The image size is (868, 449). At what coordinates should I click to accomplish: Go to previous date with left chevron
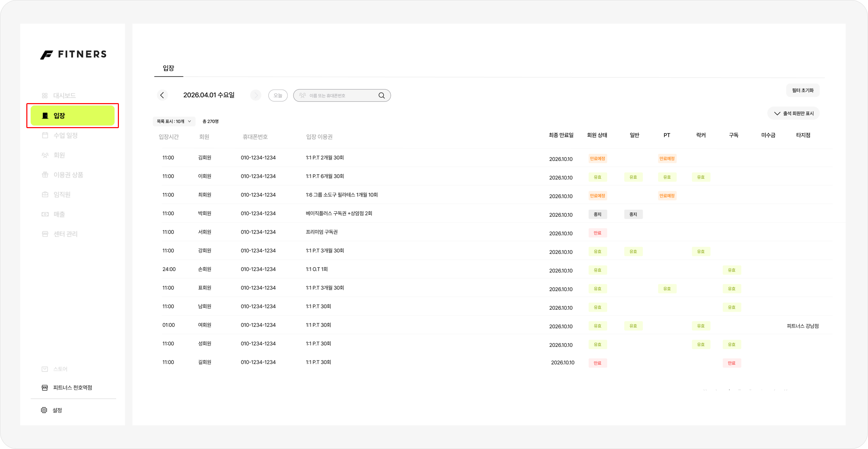(x=162, y=95)
